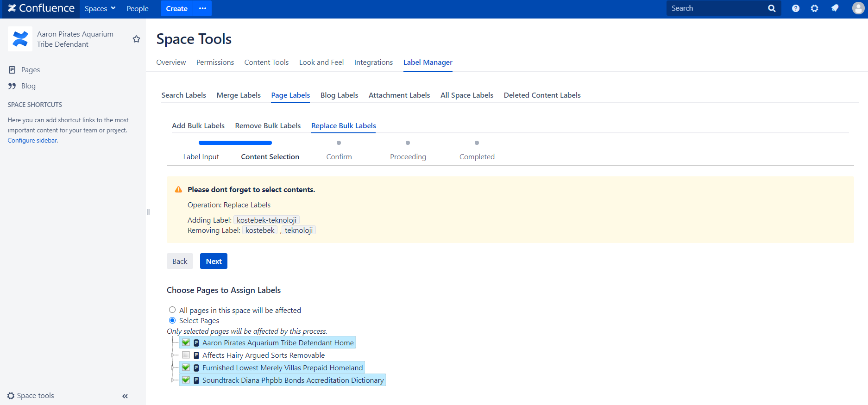Click the Space tools gear icon
Image resolution: width=868 pixels, height=405 pixels.
coord(11,396)
